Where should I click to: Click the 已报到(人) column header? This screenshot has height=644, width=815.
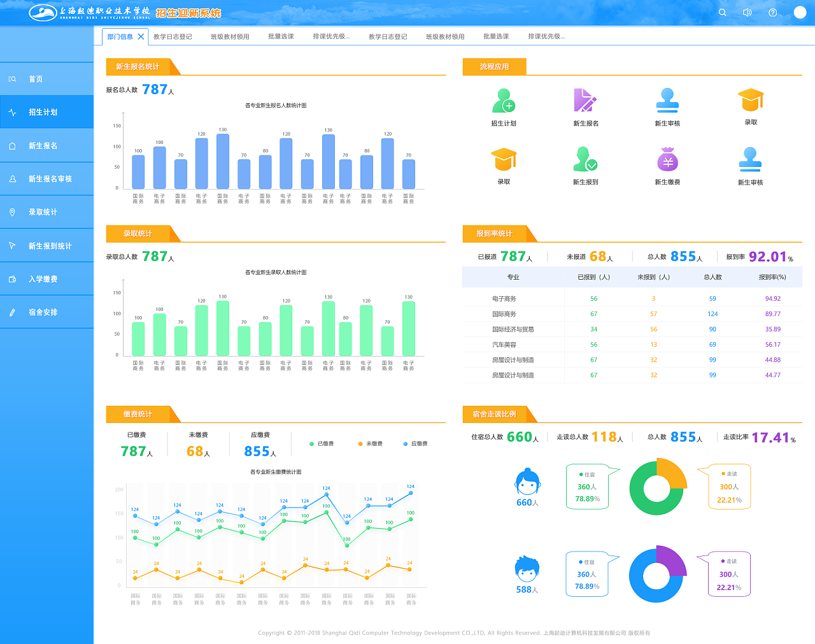click(593, 277)
